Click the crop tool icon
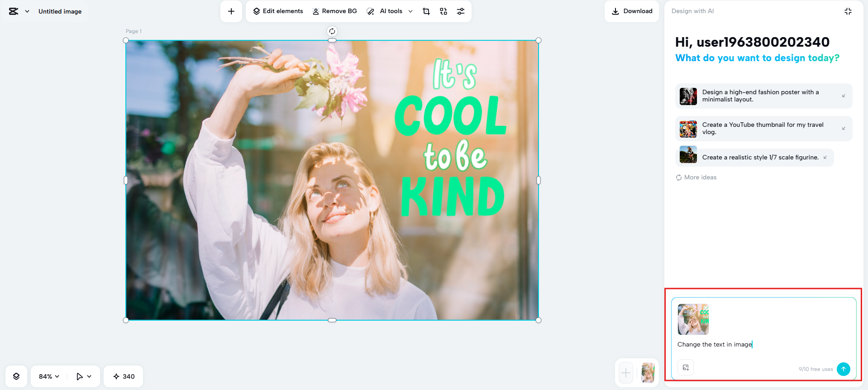The height and width of the screenshot is (390, 868). (x=426, y=11)
